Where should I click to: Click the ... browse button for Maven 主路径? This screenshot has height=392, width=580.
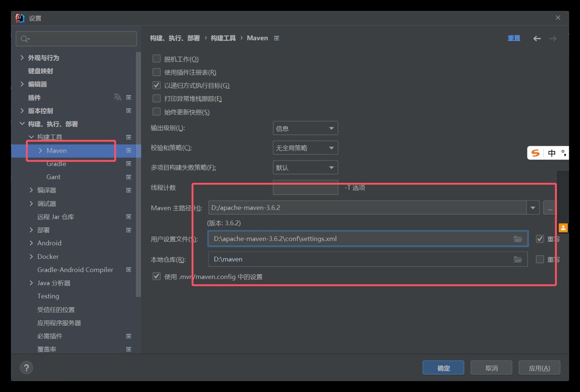pos(550,208)
